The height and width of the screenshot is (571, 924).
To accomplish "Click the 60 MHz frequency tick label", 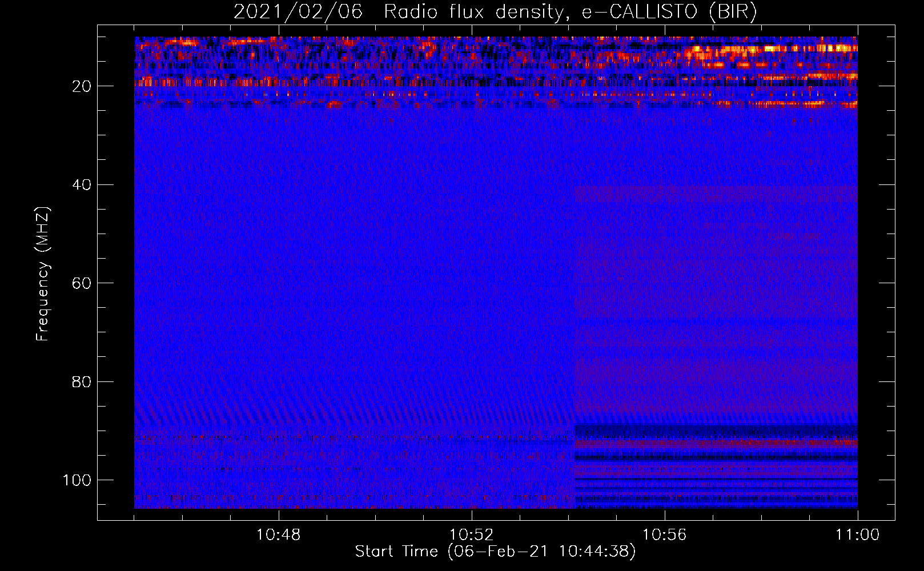I will 82,283.
